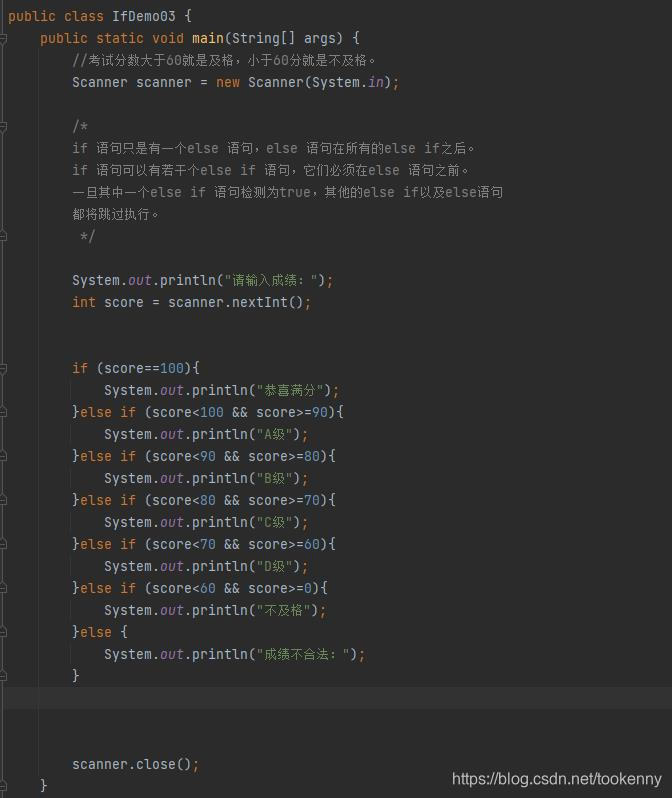Place the cursor on the highlighted empty line
This screenshot has height=798, width=672.
coord(336,698)
